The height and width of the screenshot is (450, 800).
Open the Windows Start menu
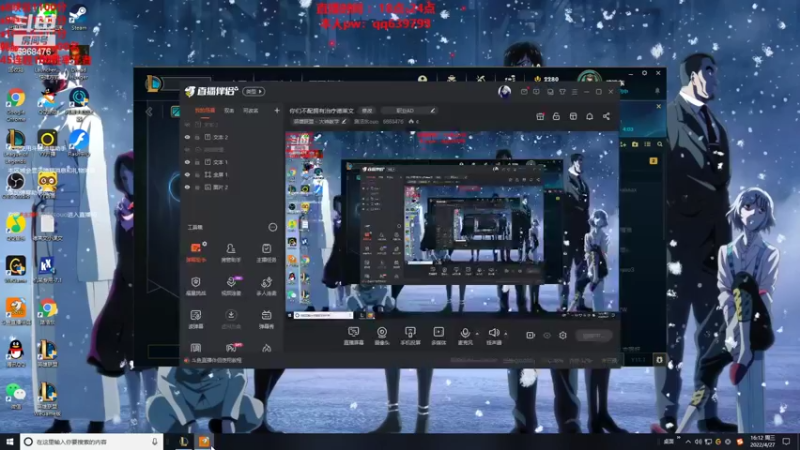point(10,441)
